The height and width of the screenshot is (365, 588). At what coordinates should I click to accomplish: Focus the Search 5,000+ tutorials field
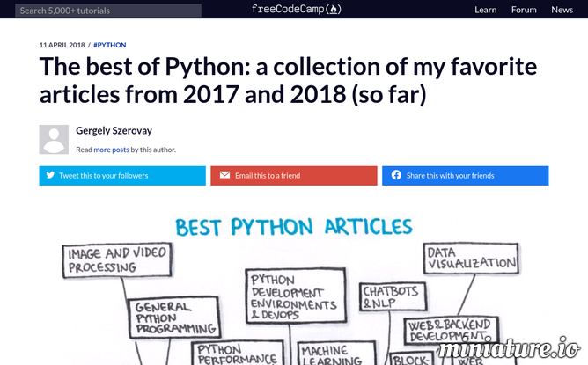108,11
